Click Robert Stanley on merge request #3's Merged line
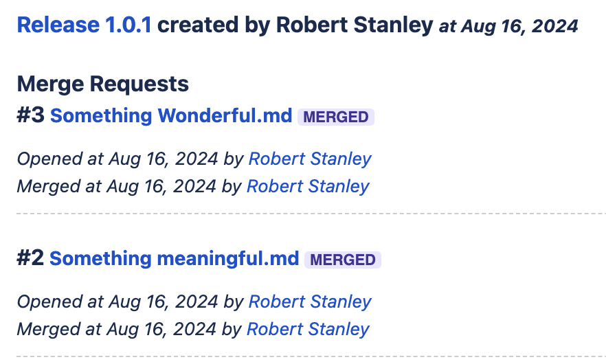This screenshot has width=606, height=364. pyautogui.click(x=308, y=186)
